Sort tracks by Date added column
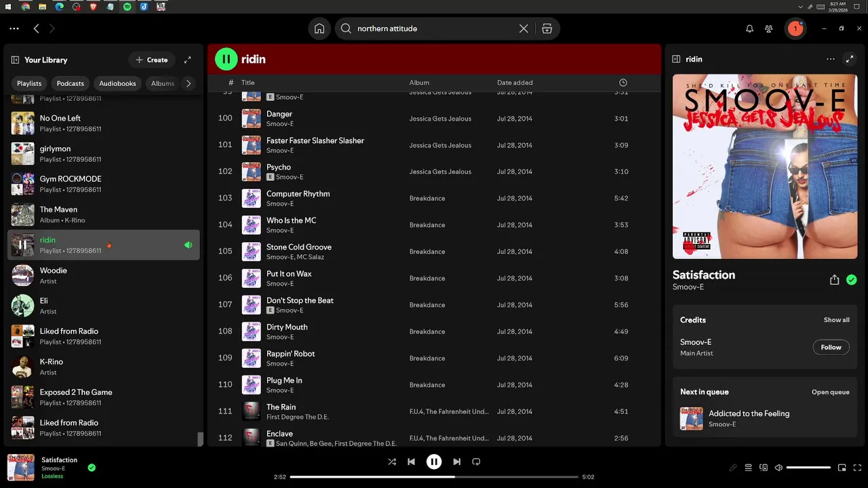 coord(515,83)
